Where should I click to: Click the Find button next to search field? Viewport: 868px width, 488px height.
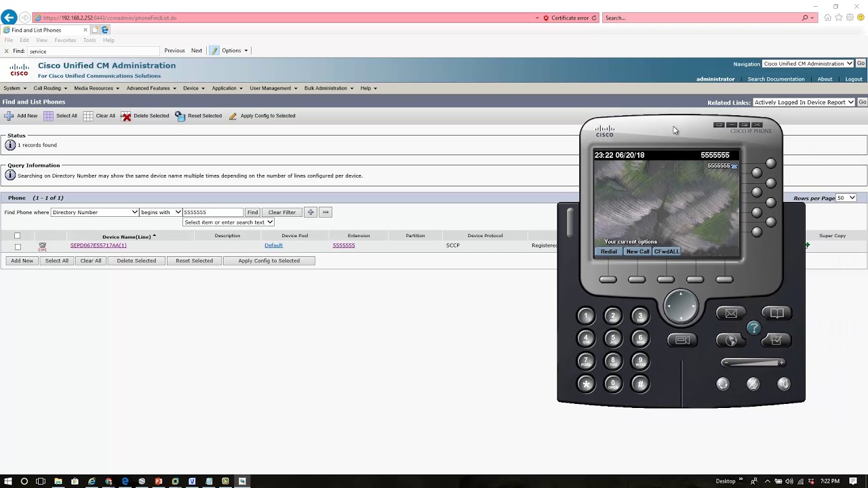[x=252, y=212]
